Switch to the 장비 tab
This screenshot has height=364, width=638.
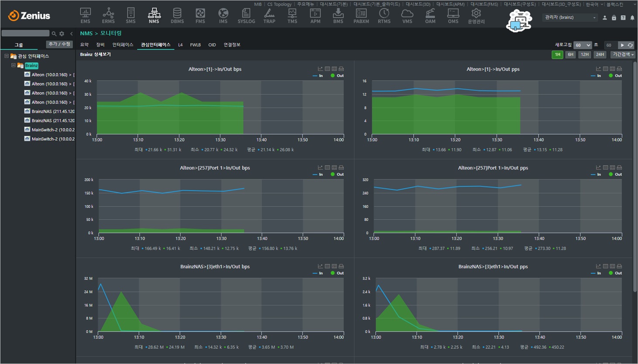[100, 45]
